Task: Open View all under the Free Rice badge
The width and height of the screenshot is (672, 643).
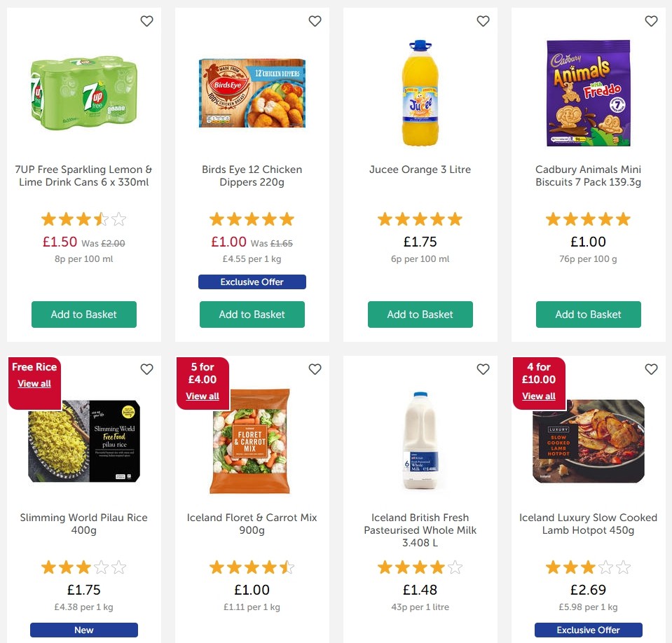Action: pyautogui.click(x=34, y=384)
